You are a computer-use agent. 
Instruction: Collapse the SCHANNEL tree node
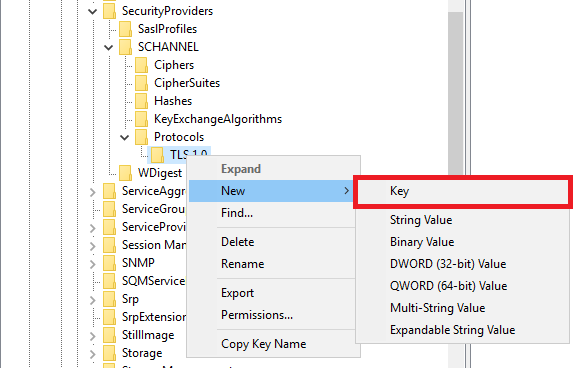click(108, 48)
